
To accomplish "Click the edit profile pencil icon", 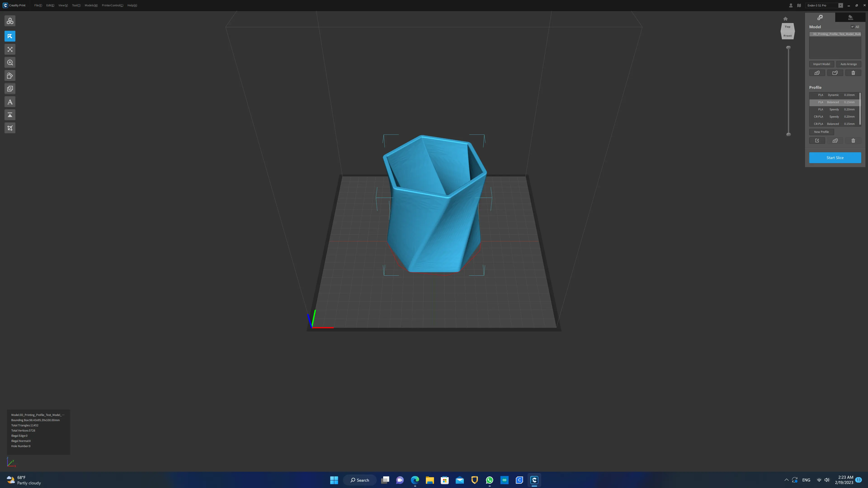I will click(817, 141).
